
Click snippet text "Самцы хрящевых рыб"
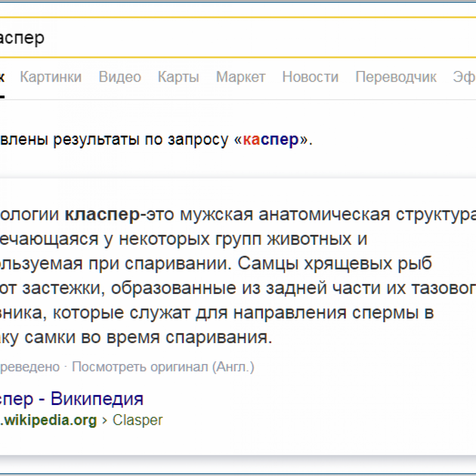(335, 264)
